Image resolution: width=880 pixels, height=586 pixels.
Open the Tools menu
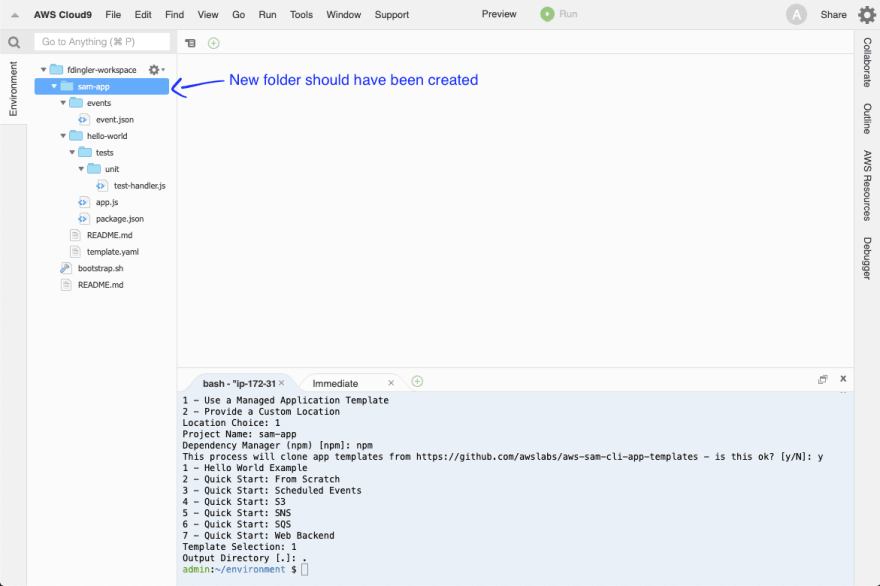tap(301, 15)
